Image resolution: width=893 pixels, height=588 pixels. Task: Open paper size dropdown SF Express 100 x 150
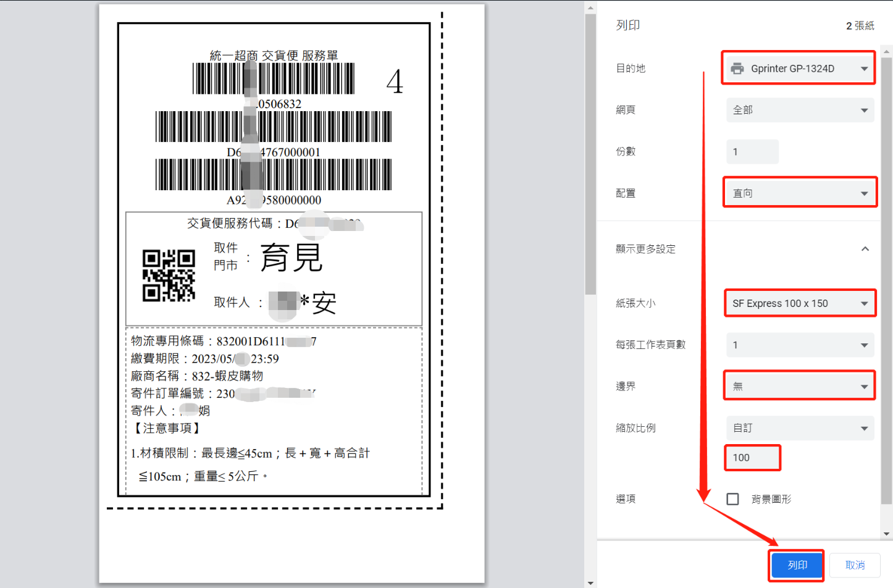(800, 303)
